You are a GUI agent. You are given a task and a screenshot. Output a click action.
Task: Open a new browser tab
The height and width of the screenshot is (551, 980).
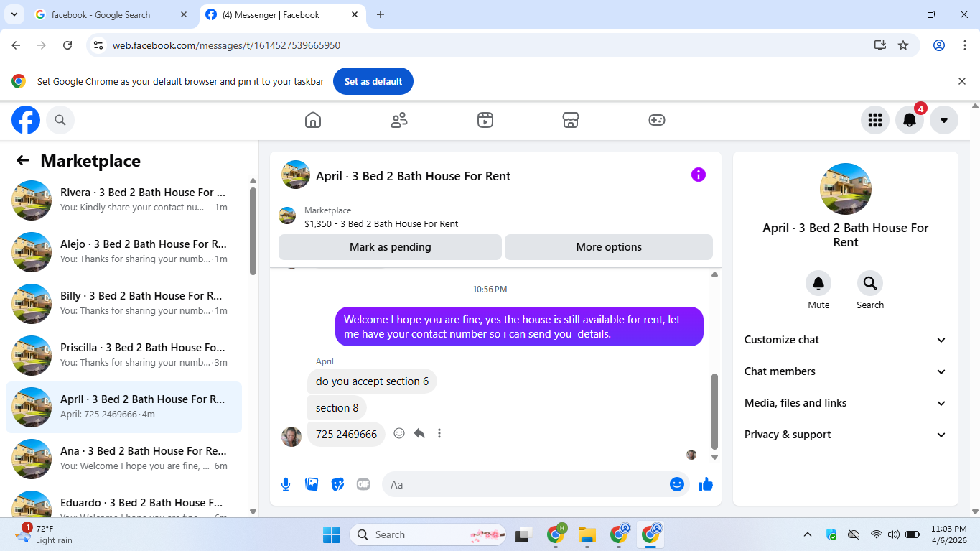pyautogui.click(x=381, y=14)
